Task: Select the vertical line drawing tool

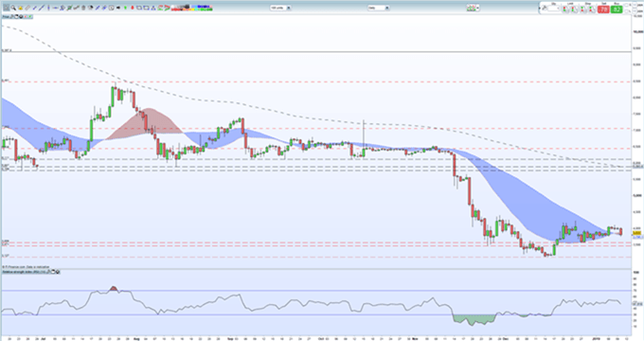Action: [x=48, y=8]
